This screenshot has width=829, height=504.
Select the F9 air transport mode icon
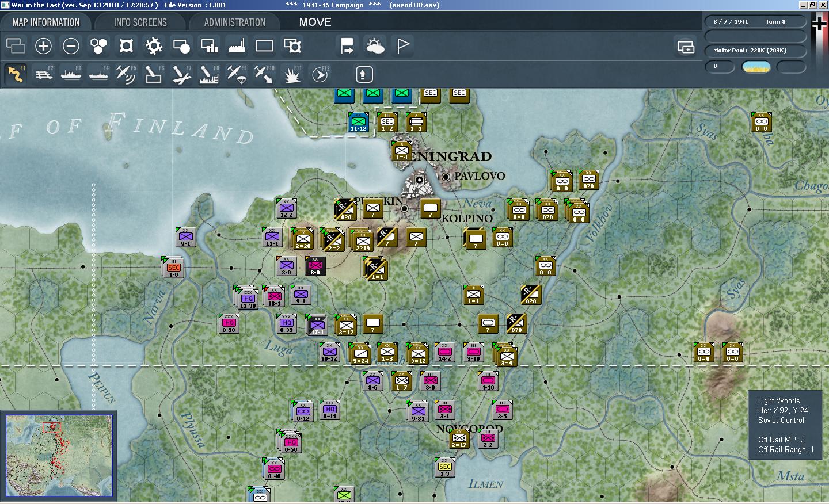pyautogui.click(x=237, y=74)
